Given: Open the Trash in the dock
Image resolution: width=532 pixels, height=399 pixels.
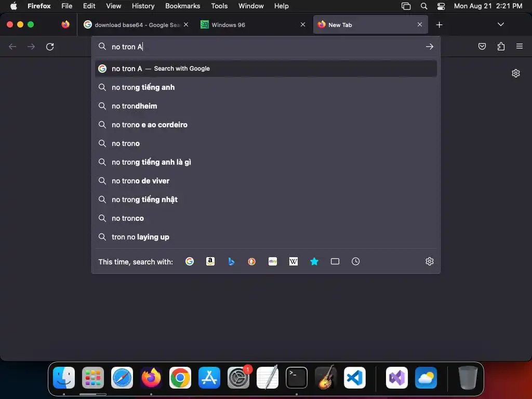Looking at the screenshot, I should [468, 378].
